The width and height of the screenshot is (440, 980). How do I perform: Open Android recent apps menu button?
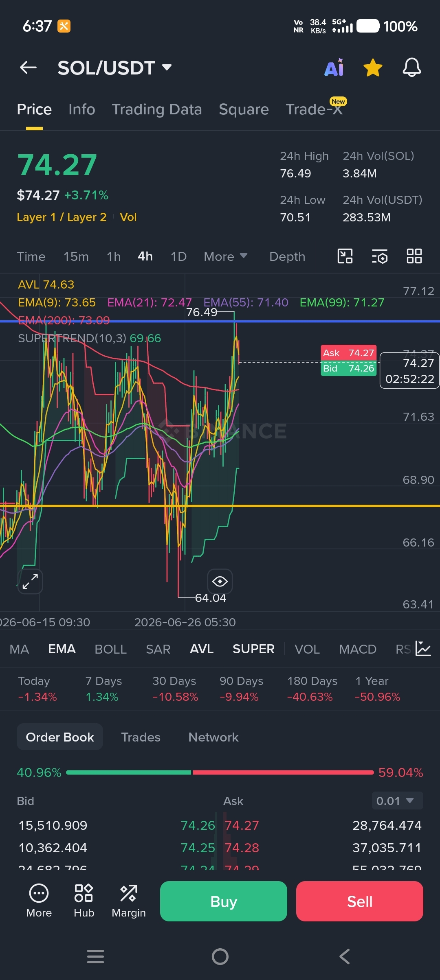(x=96, y=956)
